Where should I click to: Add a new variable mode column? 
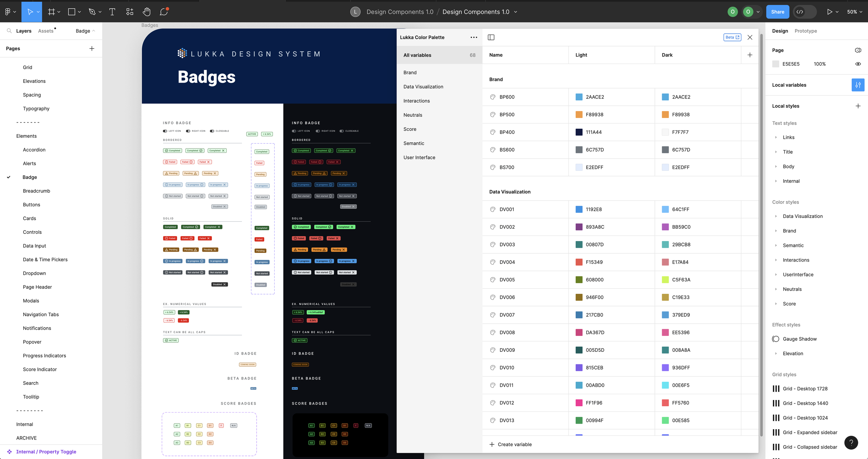(x=750, y=55)
